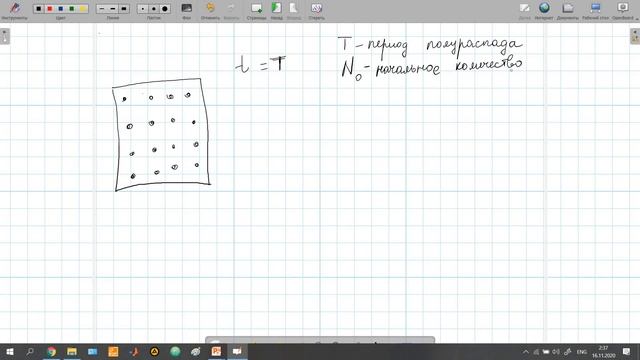
Task: Open the Mail app in taskbar
Action: tap(93, 351)
